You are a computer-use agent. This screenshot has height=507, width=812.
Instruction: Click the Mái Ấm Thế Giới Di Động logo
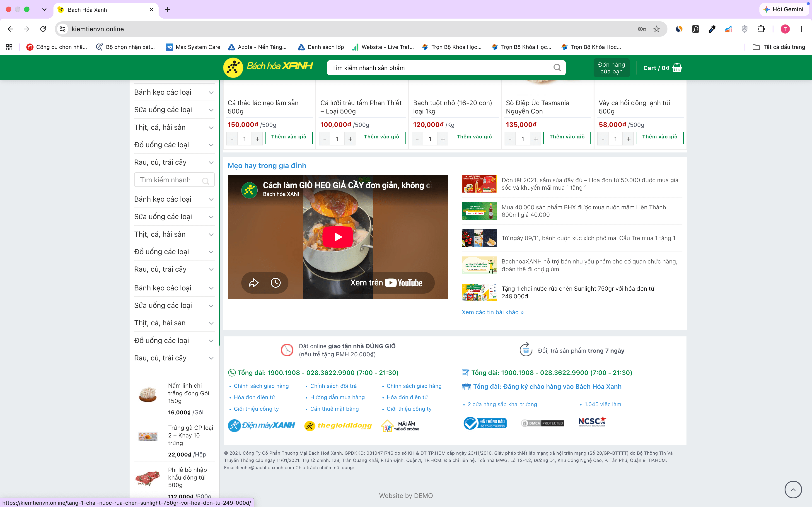point(400,425)
